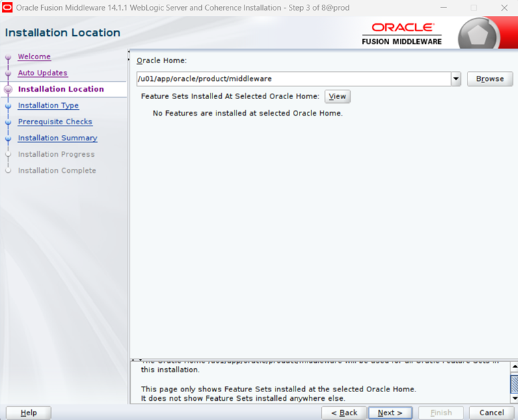The image size is (518, 420).
Task: Click the Installation Type step bullet icon
Action: pos(8,106)
